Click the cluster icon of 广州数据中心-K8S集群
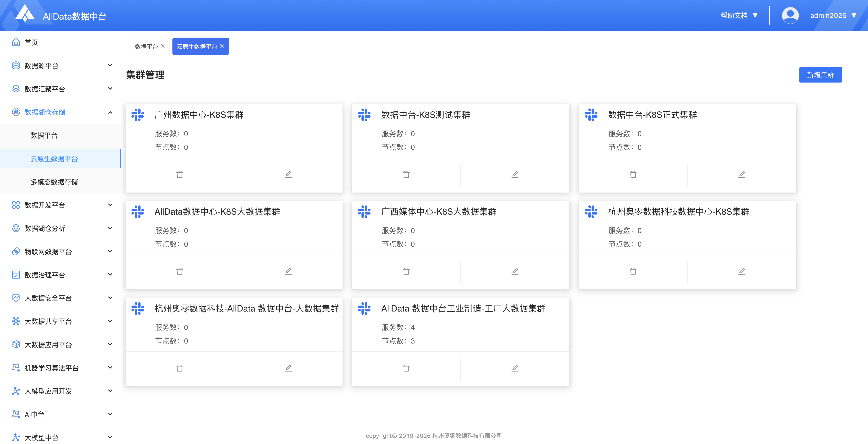 138,114
